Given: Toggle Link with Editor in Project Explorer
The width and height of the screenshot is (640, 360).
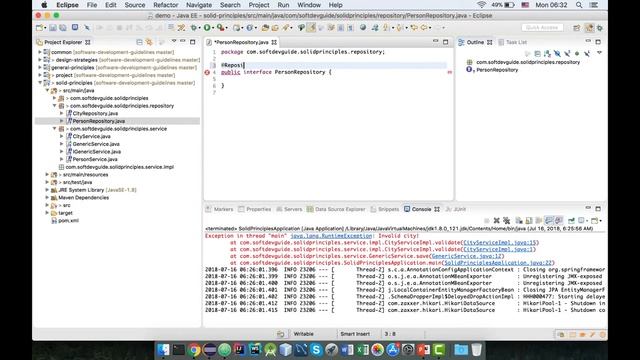Looking at the screenshot, I should click(x=149, y=42).
